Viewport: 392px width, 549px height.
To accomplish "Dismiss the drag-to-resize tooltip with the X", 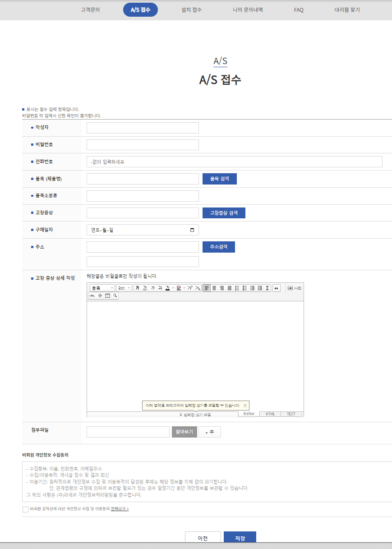I will [x=245, y=406].
